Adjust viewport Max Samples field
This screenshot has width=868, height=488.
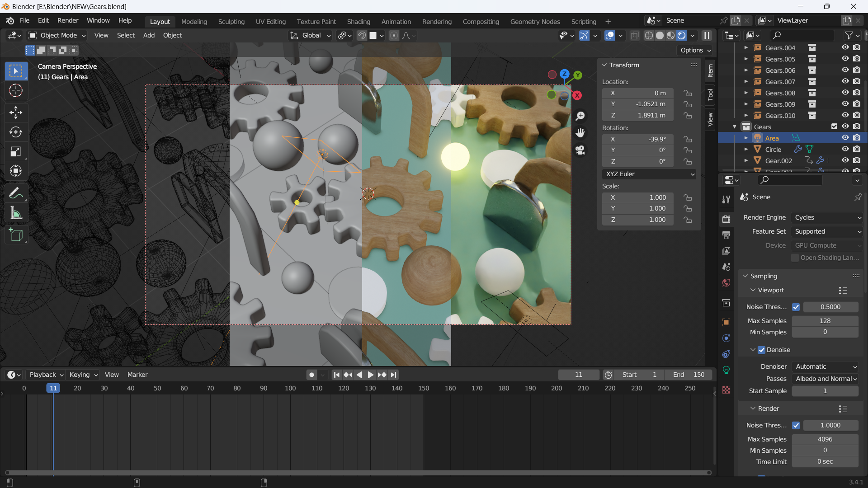point(825,321)
